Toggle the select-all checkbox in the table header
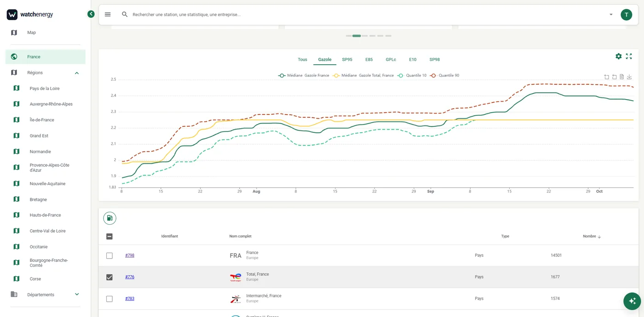The width and height of the screenshot is (644, 317). pyautogui.click(x=109, y=237)
